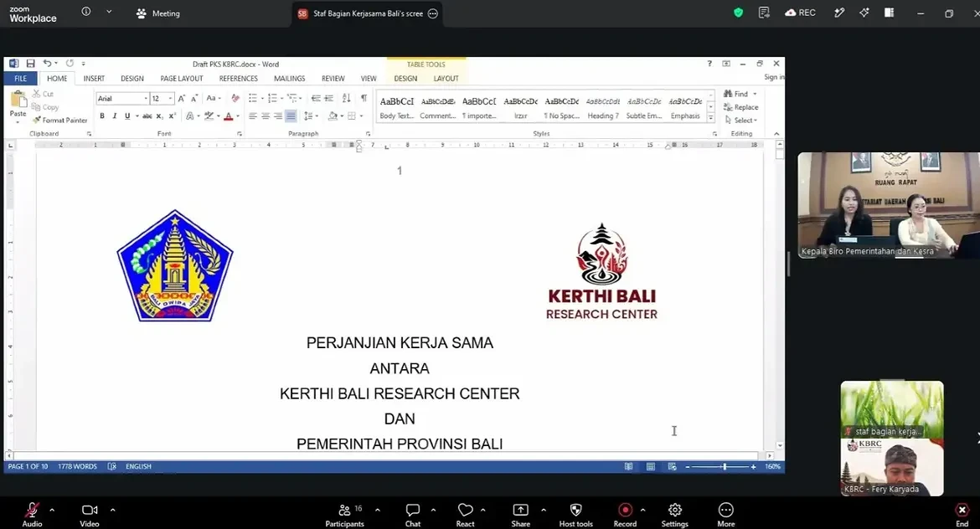980x529 pixels.
Task: Open Zoom Host tools shield
Action: tap(575, 516)
